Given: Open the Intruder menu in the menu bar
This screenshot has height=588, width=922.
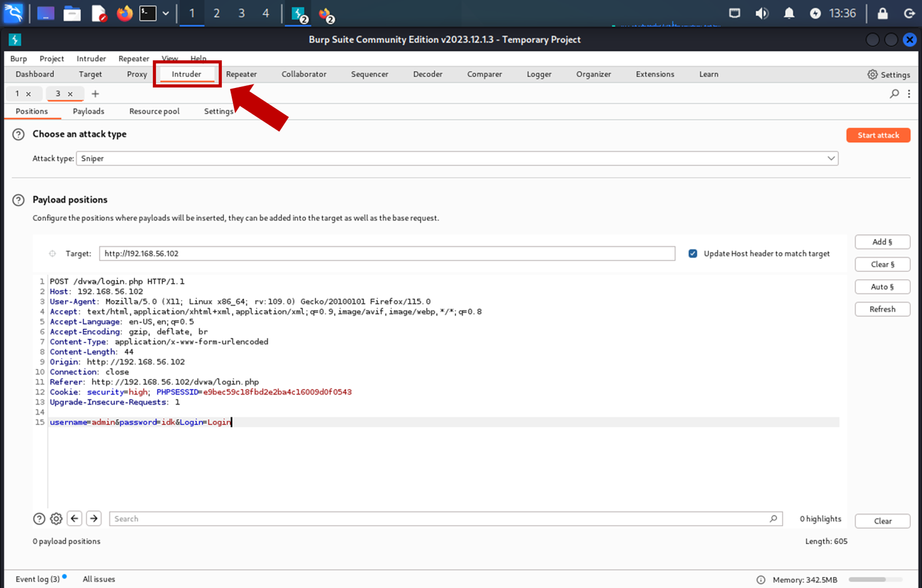Looking at the screenshot, I should (x=91, y=59).
